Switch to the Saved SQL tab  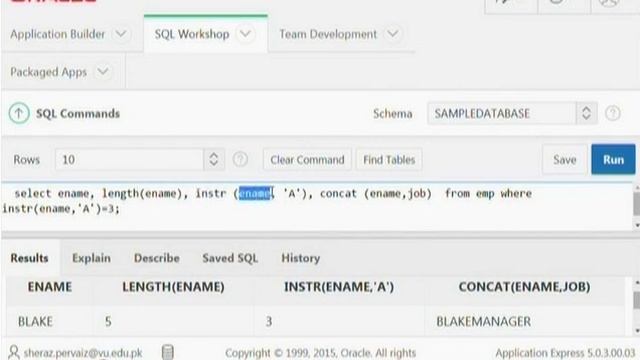230,258
